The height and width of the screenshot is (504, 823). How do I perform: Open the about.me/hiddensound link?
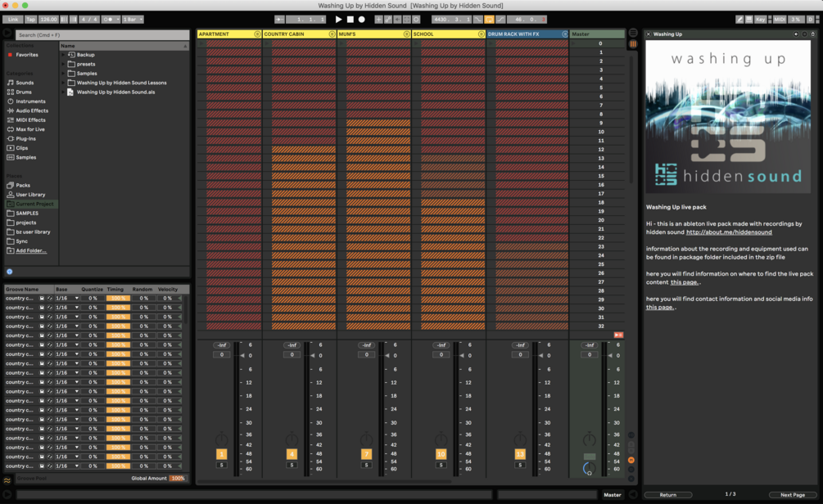pyautogui.click(x=729, y=232)
